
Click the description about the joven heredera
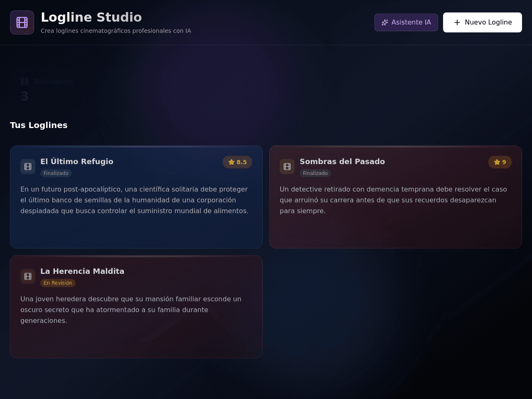click(x=131, y=310)
